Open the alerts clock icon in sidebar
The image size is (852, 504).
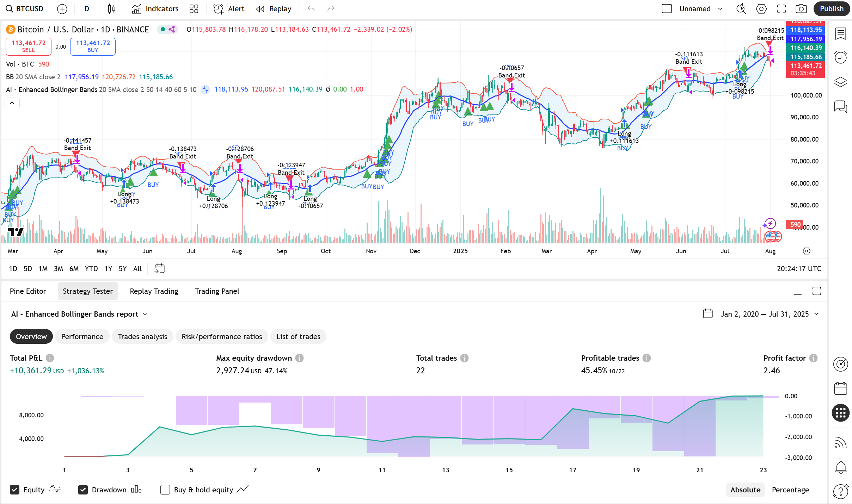[x=841, y=57]
